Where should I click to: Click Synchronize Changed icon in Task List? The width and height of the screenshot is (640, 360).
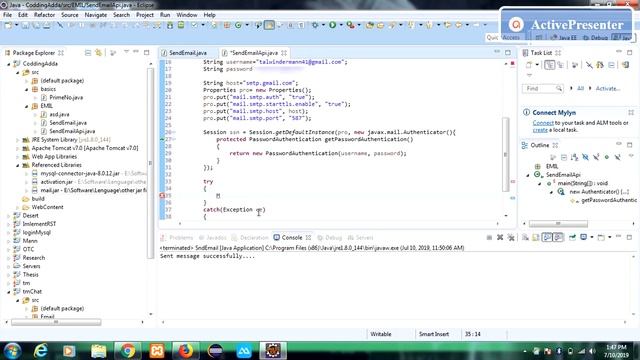(x=625, y=65)
